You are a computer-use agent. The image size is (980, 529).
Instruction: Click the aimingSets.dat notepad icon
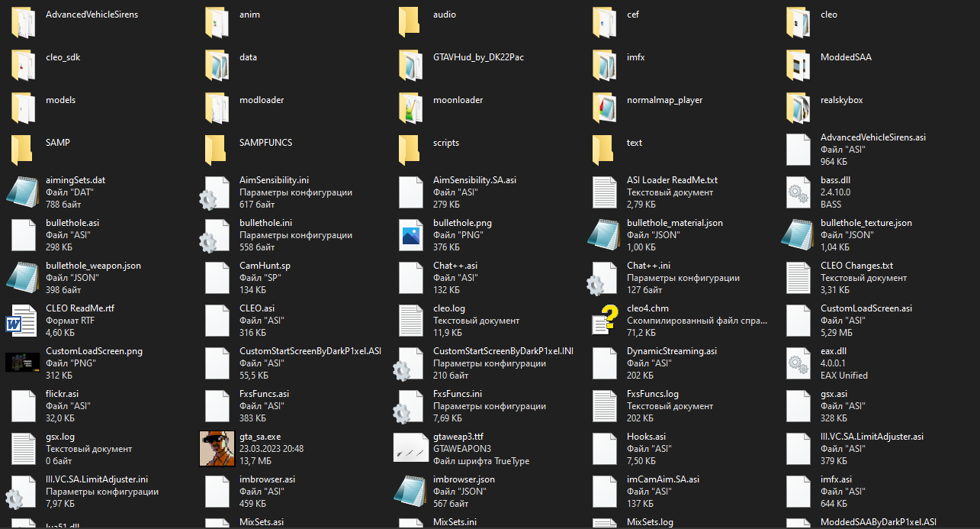pos(23,192)
